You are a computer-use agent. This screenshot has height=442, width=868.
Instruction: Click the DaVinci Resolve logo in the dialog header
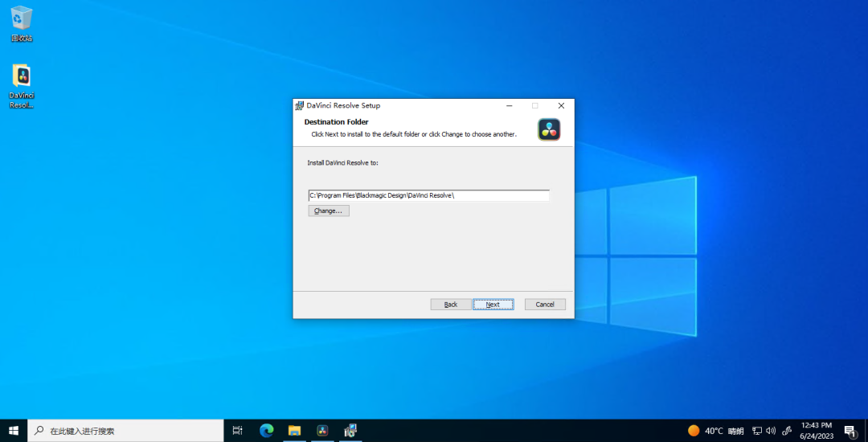click(x=549, y=129)
